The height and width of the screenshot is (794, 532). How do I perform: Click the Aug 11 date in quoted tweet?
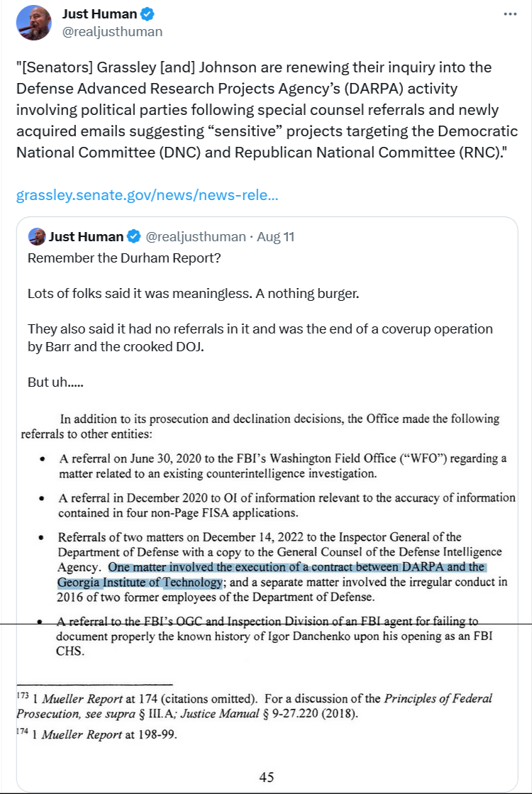point(275,236)
